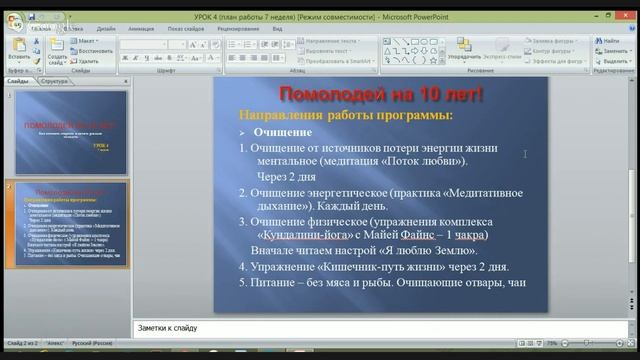Screen dimensions: 640x360
Task: Open the Slide Show (Показ слайдов) tab
Action: 186,29
